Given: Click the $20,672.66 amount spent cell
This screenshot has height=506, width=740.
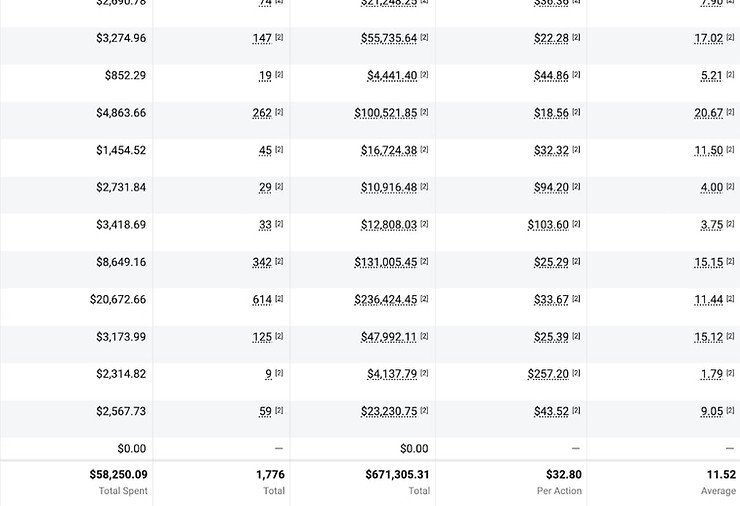Looking at the screenshot, I should (118, 300).
